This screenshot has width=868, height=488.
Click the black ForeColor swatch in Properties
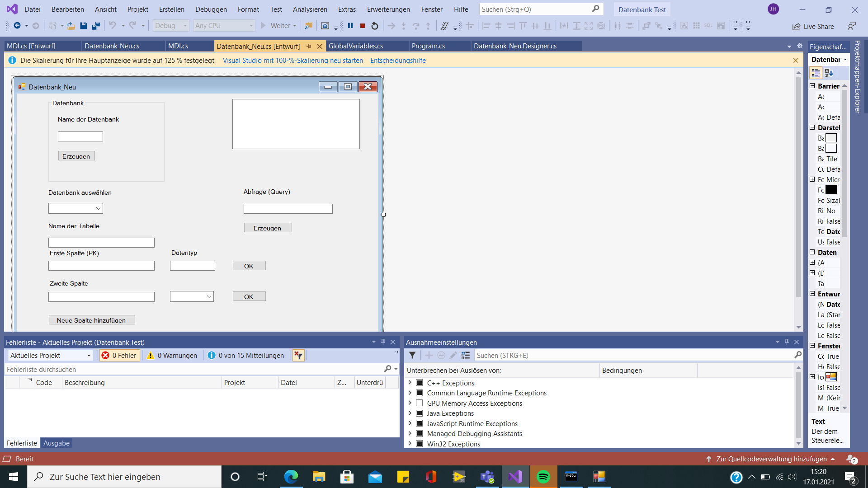(x=831, y=190)
